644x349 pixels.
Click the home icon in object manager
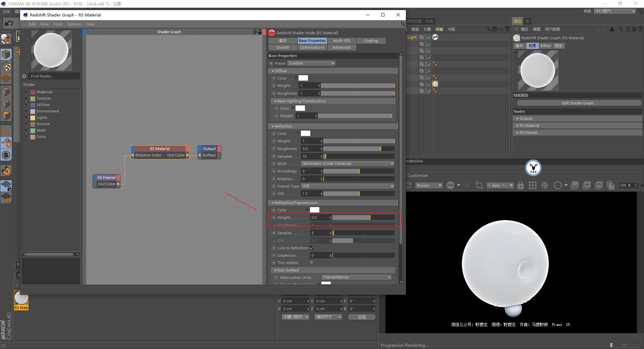coord(494,29)
